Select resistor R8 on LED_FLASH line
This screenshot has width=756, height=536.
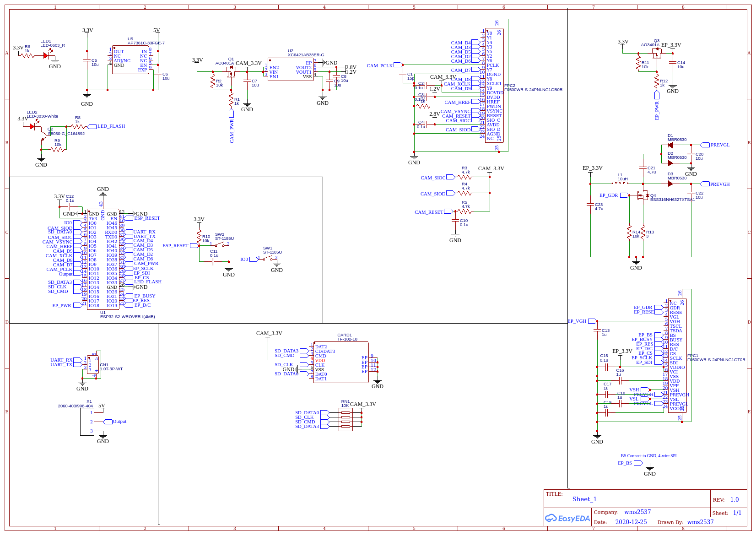(78, 126)
